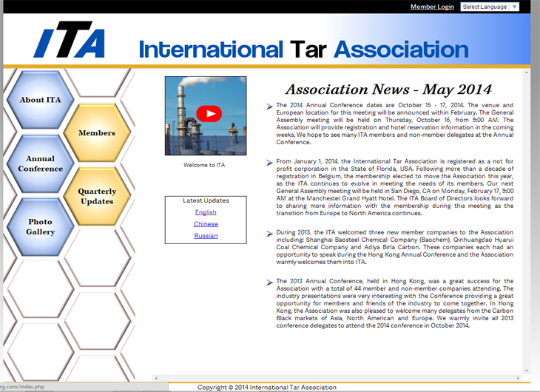Open the About ITA hexagon

point(40,100)
